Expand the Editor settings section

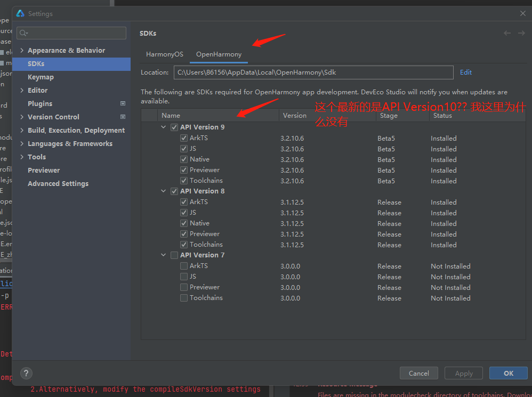pyautogui.click(x=22, y=90)
